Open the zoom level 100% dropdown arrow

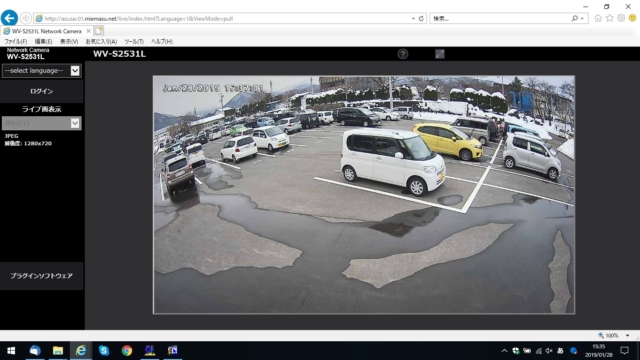click(x=627, y=336)
